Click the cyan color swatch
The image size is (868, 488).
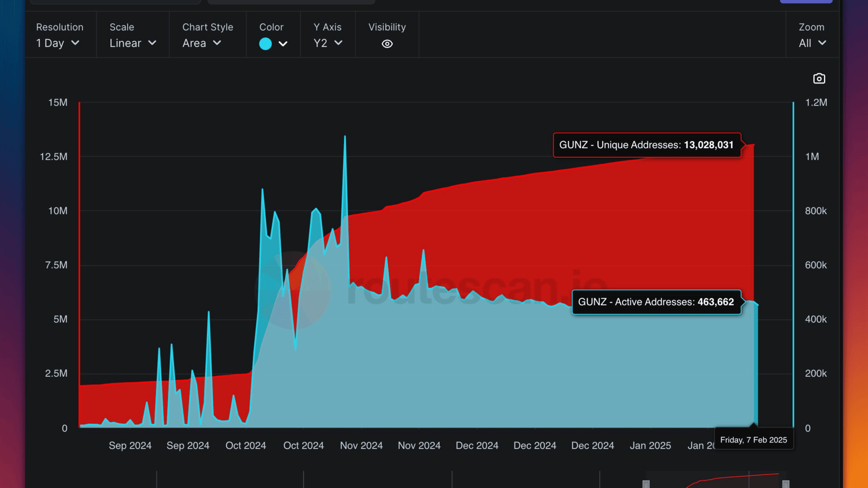pyautogui.click(x=265, y=43)
